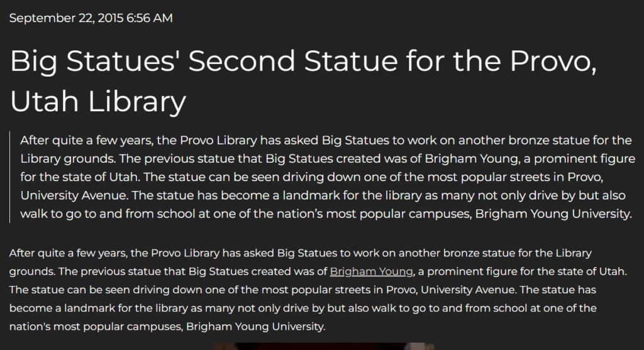Viewport: 644px width, 350px height.
Task: Click 'walk to go to and from school' in the excerpt
Action: 108,214
